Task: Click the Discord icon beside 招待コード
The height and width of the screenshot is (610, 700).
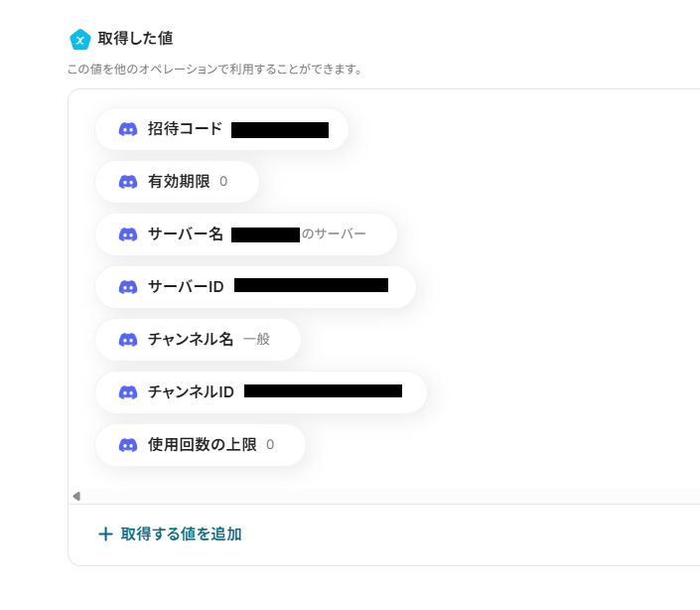Action: point(128,129)
